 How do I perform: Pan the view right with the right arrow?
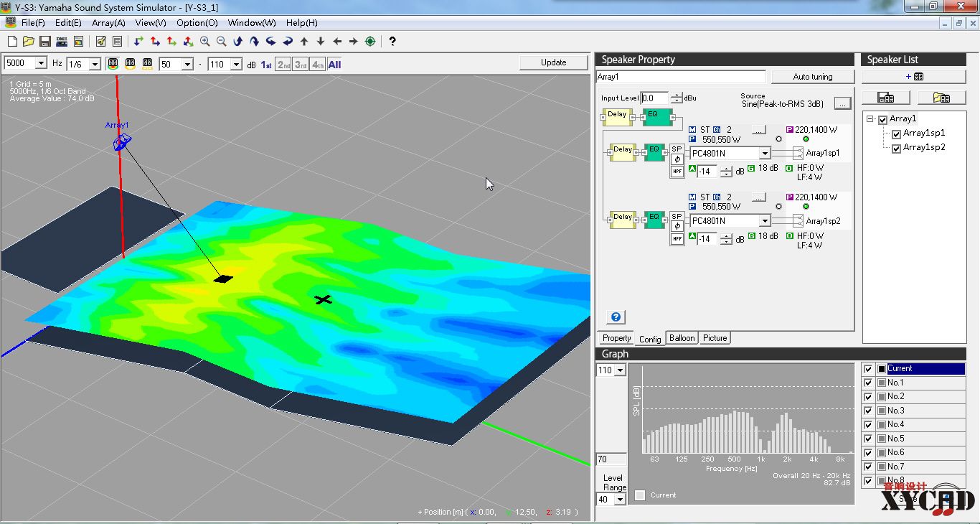tap(354, 42)
